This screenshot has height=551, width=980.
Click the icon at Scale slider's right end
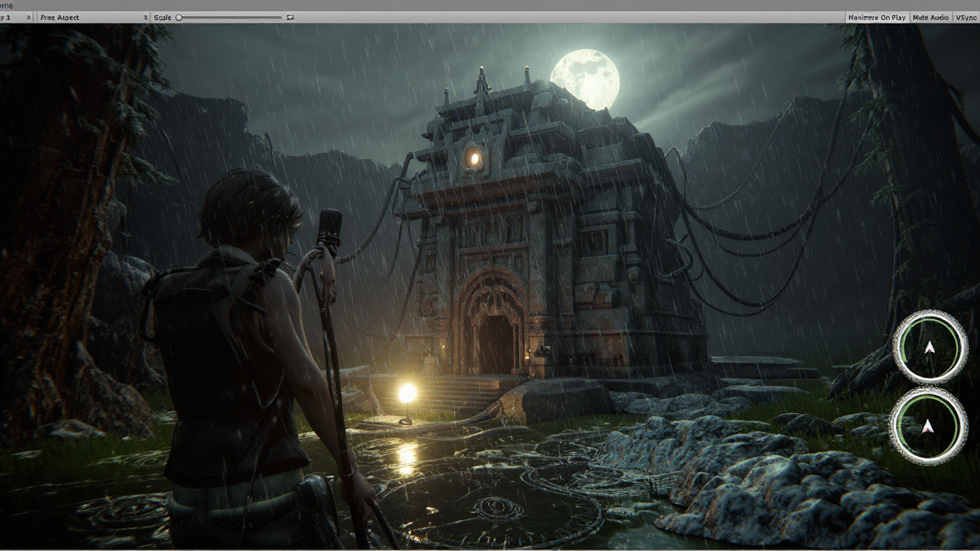coord(290,17)
